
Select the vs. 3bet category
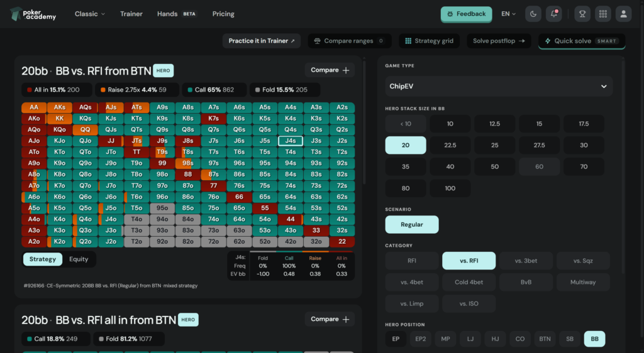coord(526,261)
